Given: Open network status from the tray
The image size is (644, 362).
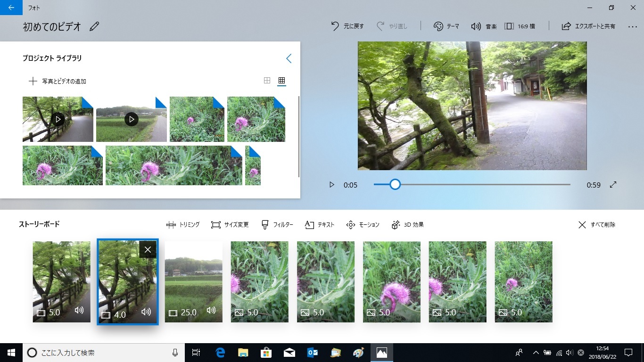Looking at the screenshot, I should pos(559,353).
